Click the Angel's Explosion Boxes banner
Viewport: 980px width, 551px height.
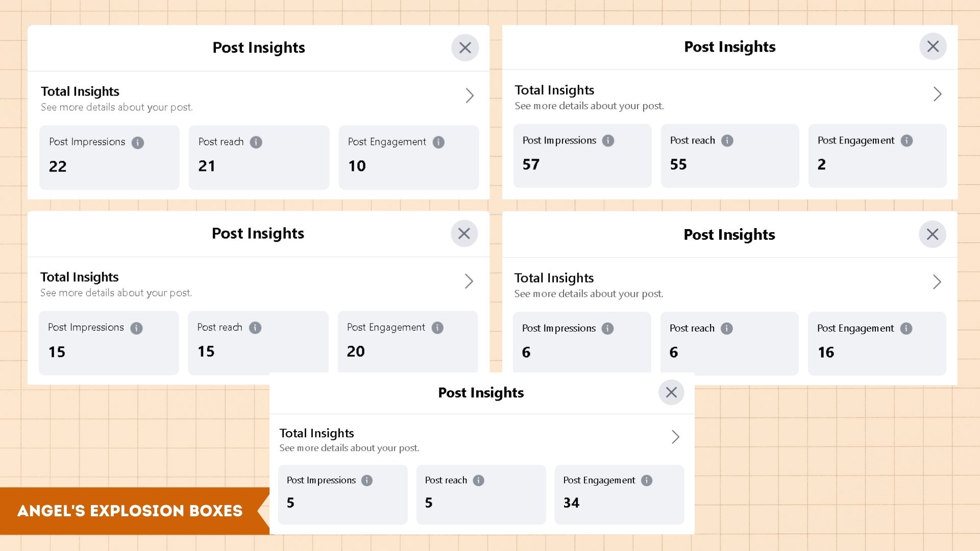(x=130, y=511)
